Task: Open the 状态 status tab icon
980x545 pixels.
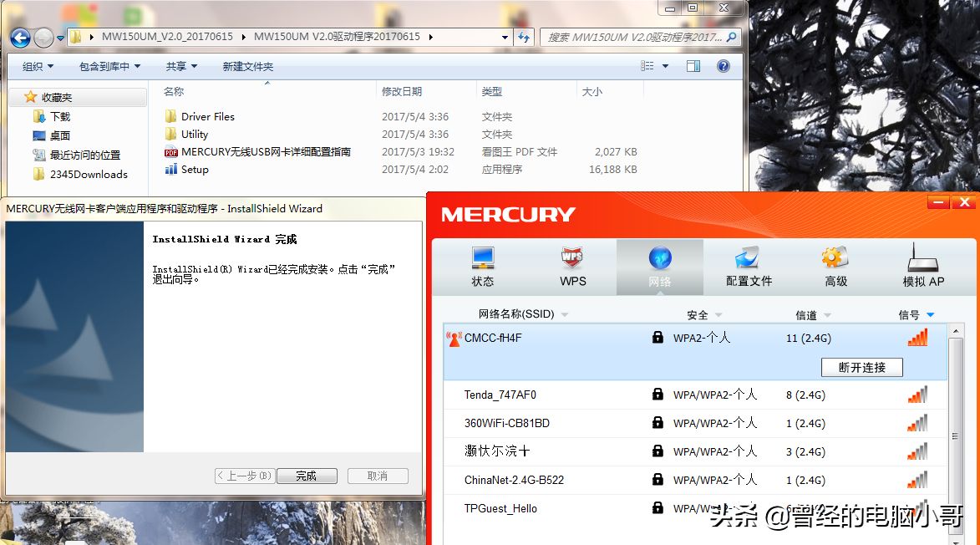Action: point(483,258)
